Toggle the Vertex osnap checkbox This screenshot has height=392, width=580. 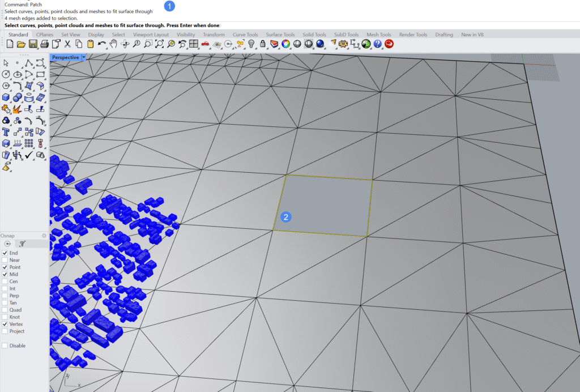coord(5,324)
